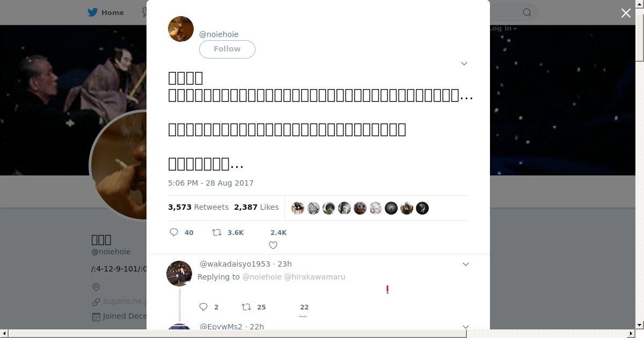Go to the Home tab
644x338 pixels.
pyautogui.click(x=106, y=12)
